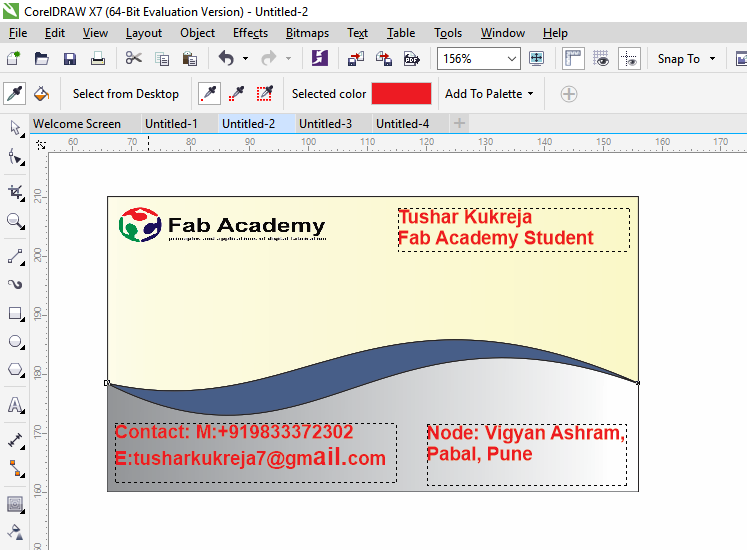This screenshot has width=747, height=550.
Task: Choose 1x1 single pixel sample size
Action: click(x=209, y=93)
